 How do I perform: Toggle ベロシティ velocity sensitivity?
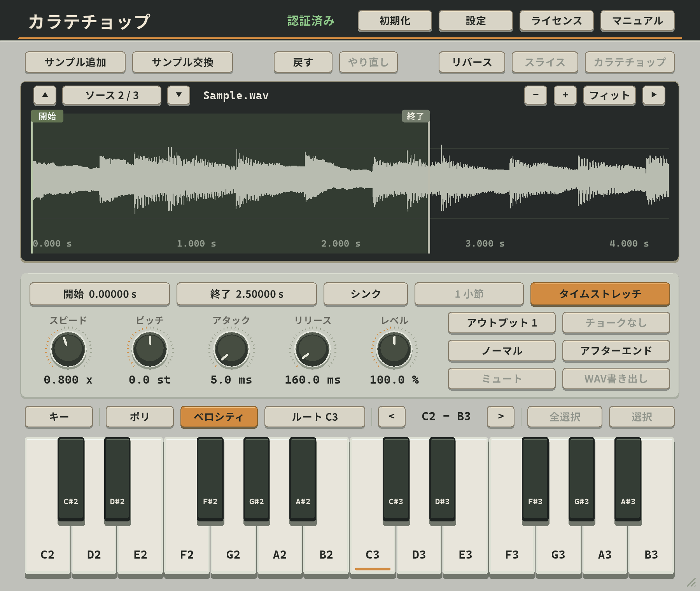click(219, 417)
